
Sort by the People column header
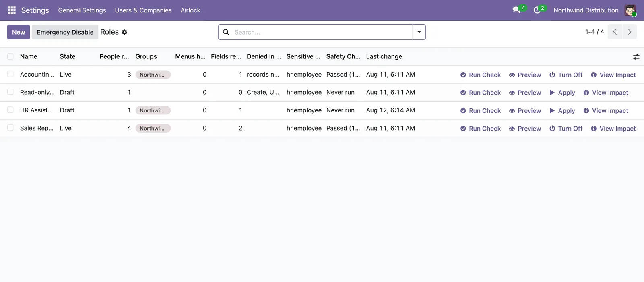114,56
